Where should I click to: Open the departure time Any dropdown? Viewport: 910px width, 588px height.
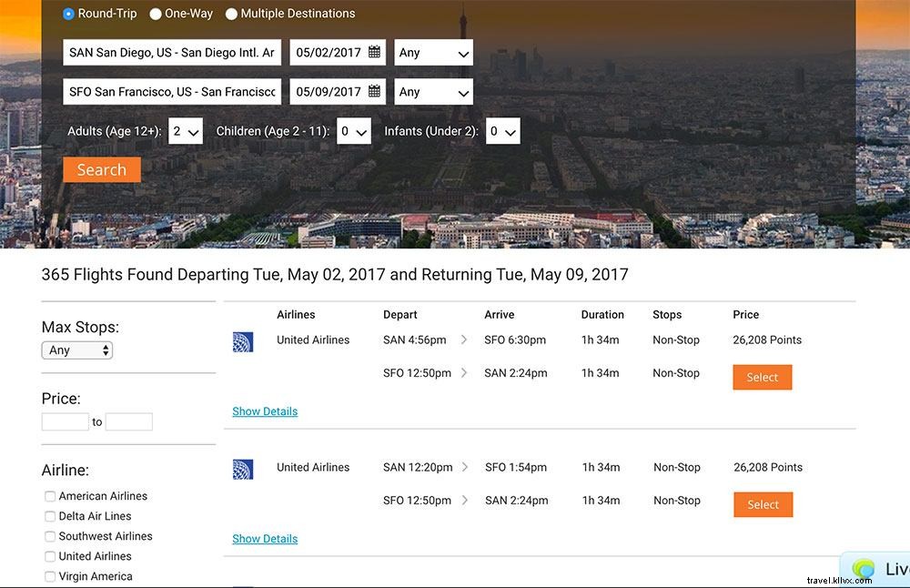(x=433, y=52)
